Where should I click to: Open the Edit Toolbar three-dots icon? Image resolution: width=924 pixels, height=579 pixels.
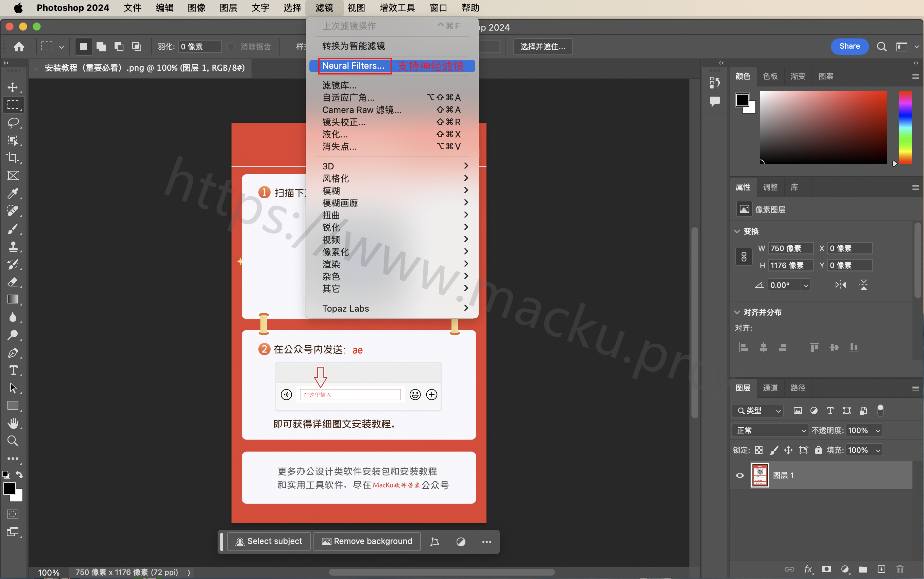pos(13,458)
